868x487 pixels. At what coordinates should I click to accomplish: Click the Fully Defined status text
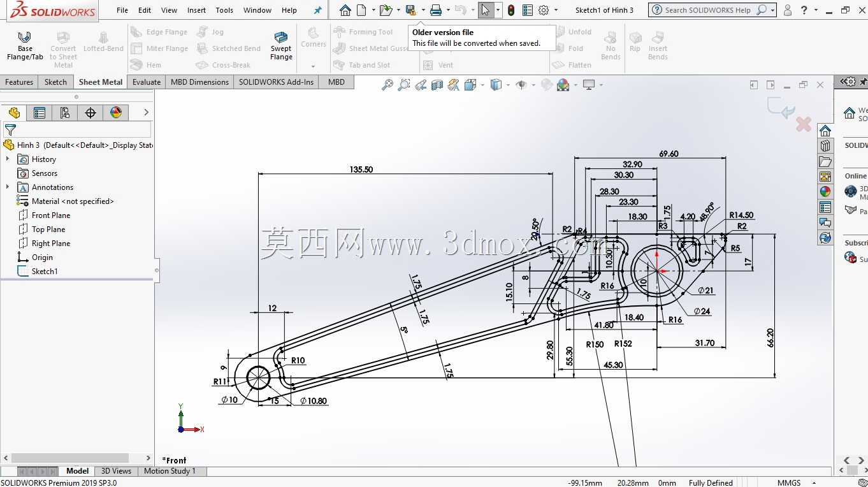[x=711, y=483]
